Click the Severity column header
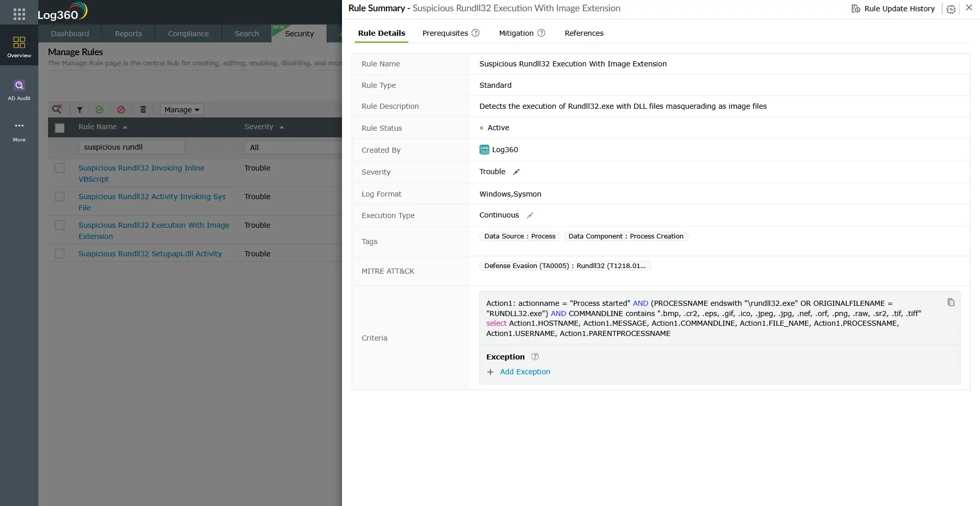Image resolution: width=980 pixels, height=506 pixels. click(x=259, y=127)
